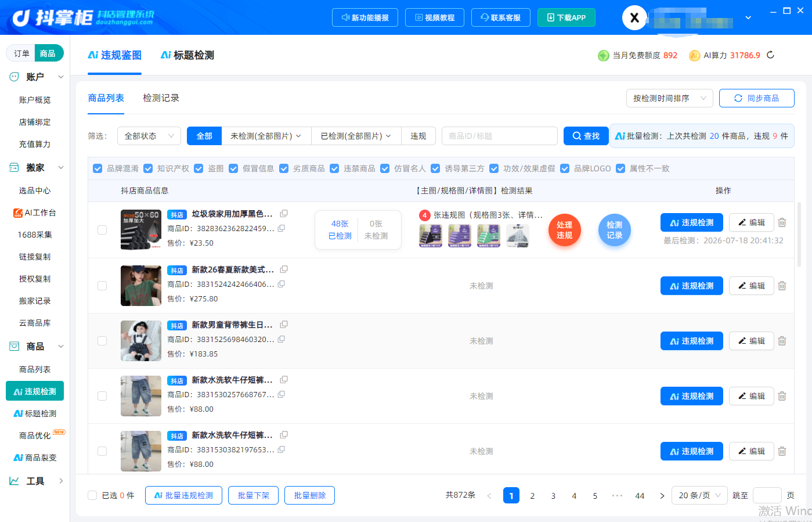
Task: Open the 20条/页 page size dropdown
Action: tap(699, 495)
